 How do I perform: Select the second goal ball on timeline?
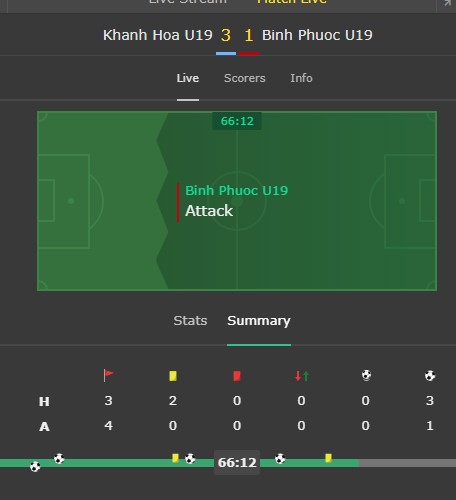click(x=59, y=459)
